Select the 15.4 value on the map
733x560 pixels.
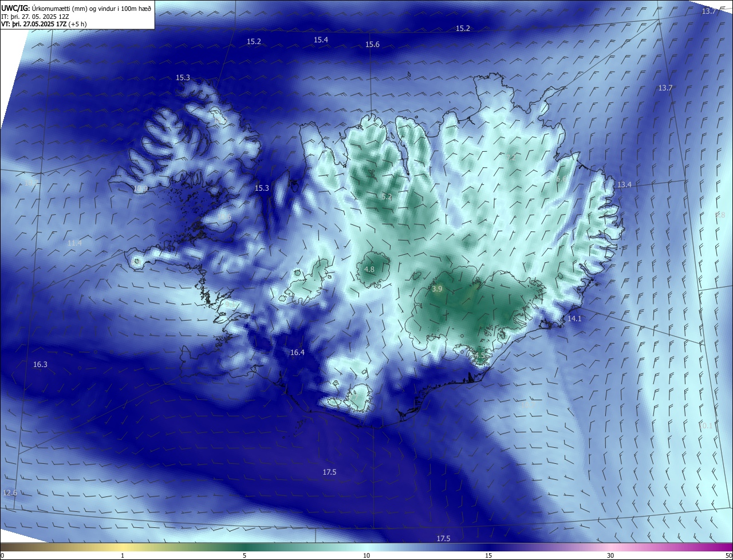click(321, 40)
